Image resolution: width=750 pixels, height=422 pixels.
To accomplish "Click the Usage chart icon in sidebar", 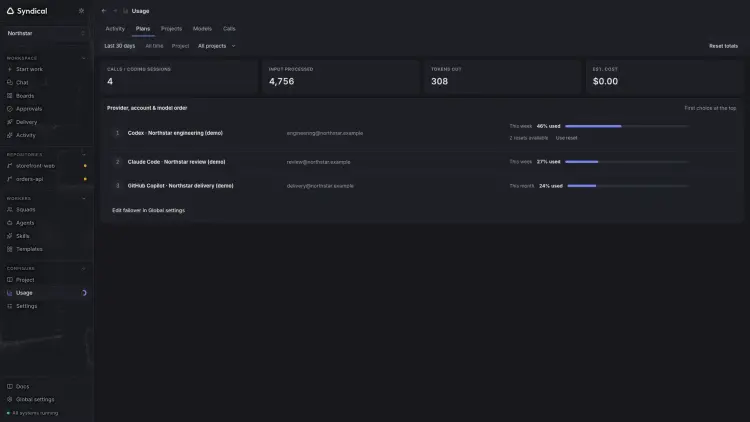I will [x=10, y=293].
